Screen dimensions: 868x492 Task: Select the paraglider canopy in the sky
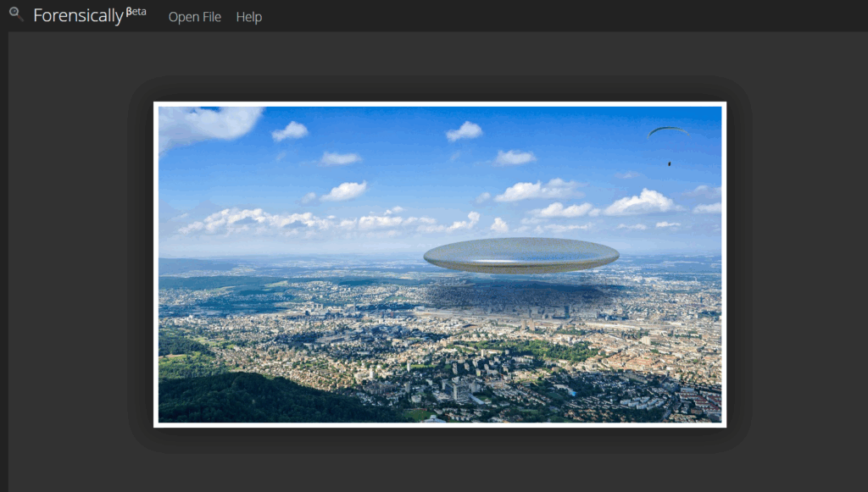pyautogui.click(x=667, y=130)
